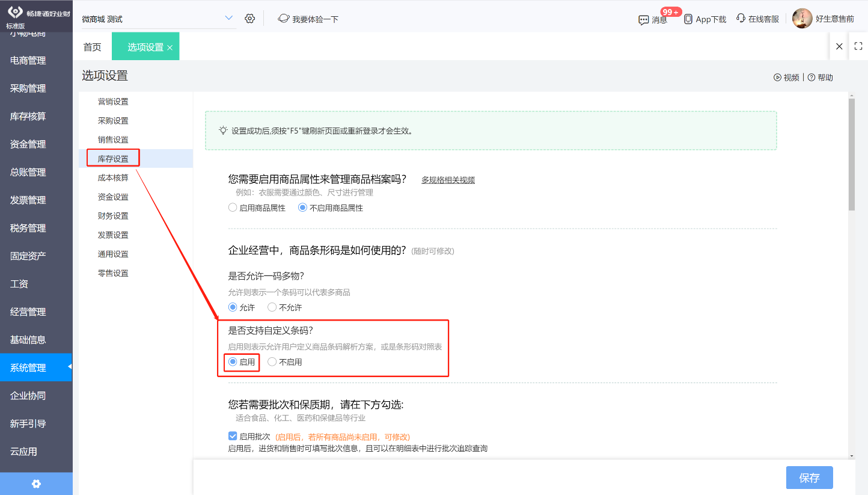Close all tabs with top-right X icon
The width and height of the screenshot is (868, 495).
coord(839,46)
